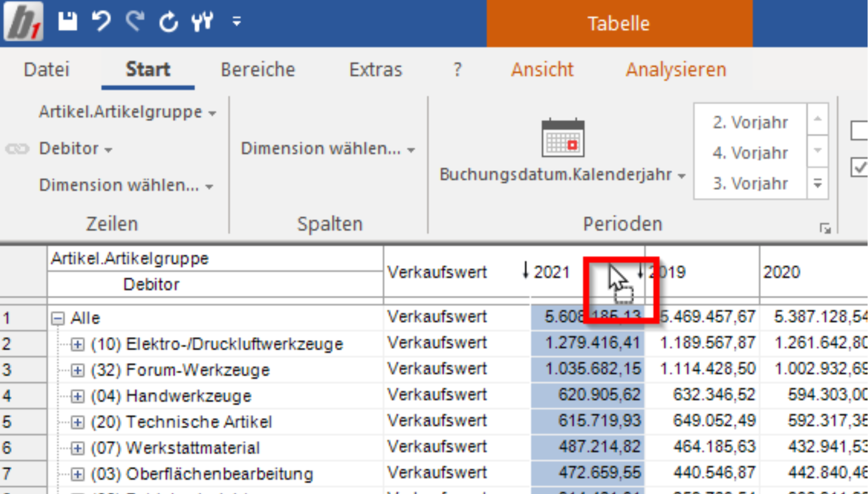Open the wrench and fork tools icon
The height and width of the screenshot is (494, 868).
point(202,22)
